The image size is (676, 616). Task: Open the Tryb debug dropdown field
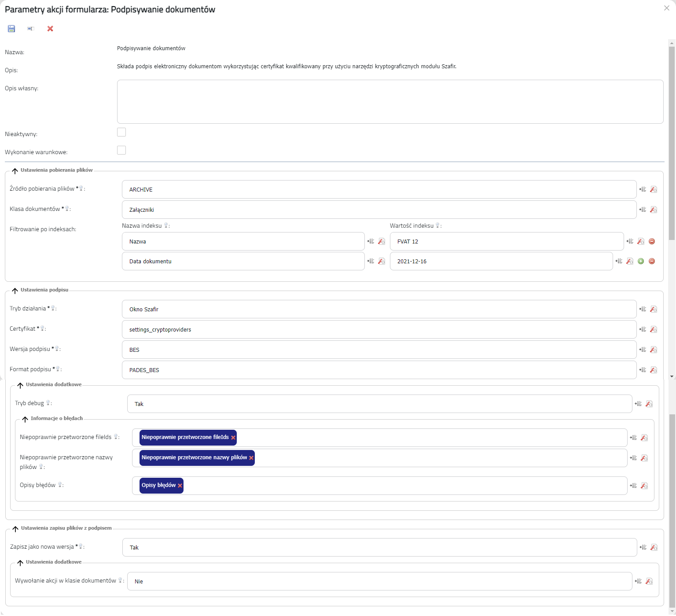(x=378, y=404)
